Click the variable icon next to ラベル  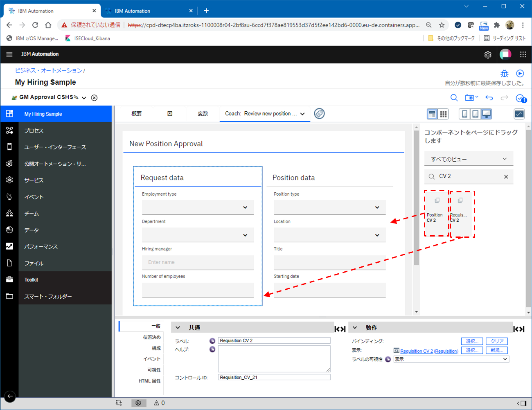pyautogui.click(x=212, y=341)
